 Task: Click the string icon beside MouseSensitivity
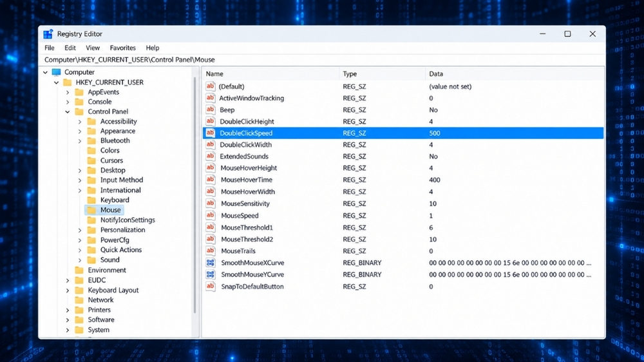pos(211,204)
